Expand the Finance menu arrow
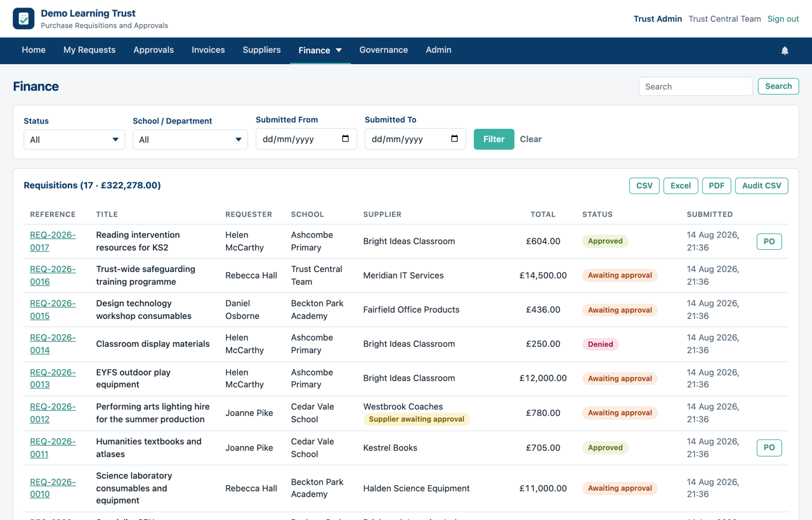The height and width of the screenshot is (520, 812). click(x=339, y=50)
